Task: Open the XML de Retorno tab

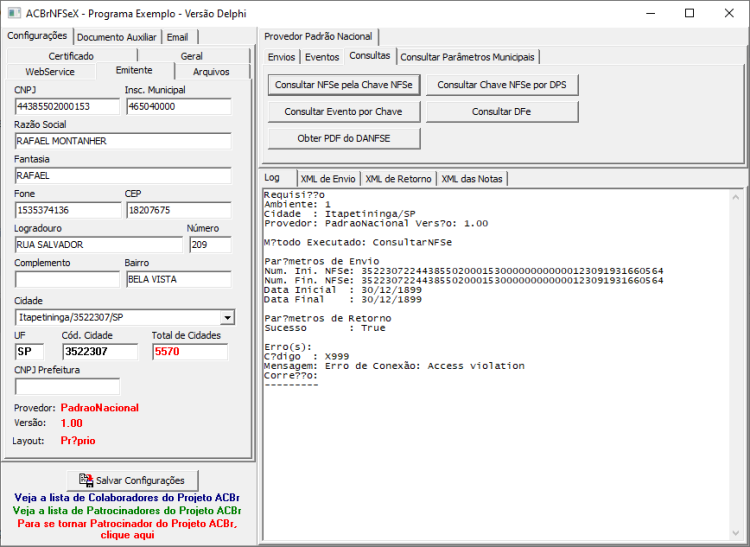Action: pos(398,179)
